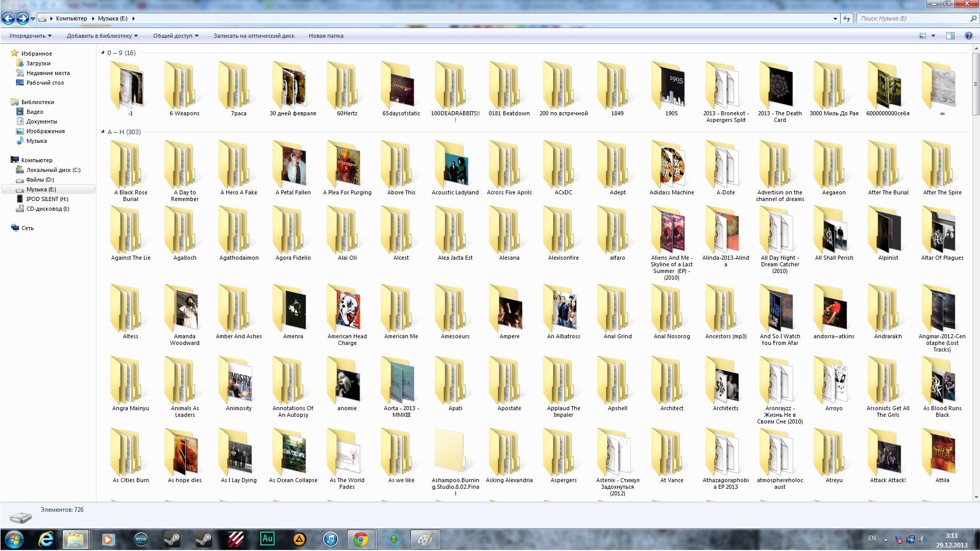Click Новая папка button
The height and width of the screenshot is (551, 980).
326,36
